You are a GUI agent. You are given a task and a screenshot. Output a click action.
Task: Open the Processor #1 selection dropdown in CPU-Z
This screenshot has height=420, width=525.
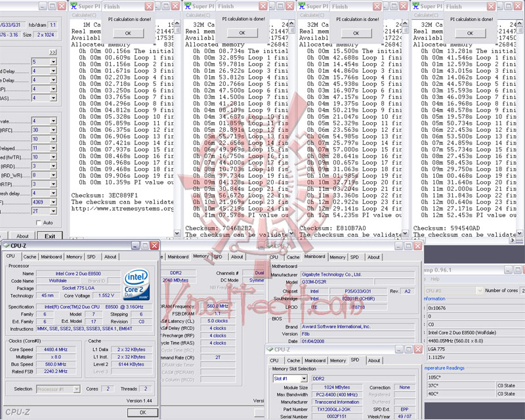[x=77, y=389]
